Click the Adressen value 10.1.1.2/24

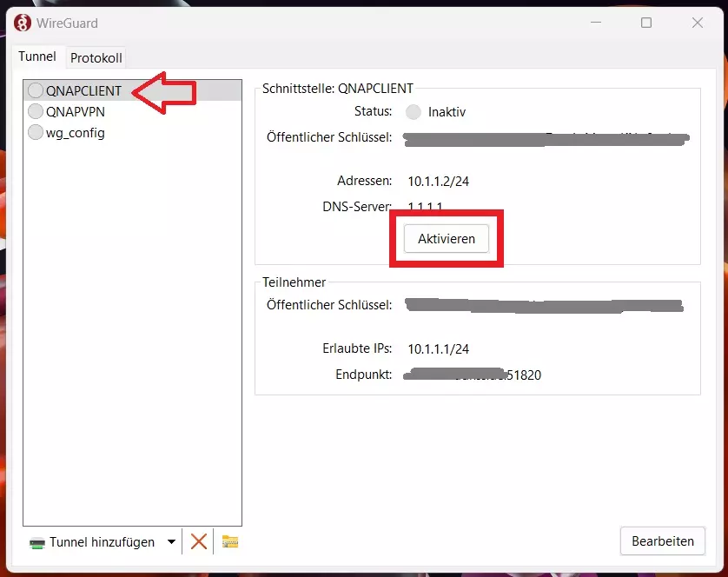pyautogui.click(x=439, y=182)
